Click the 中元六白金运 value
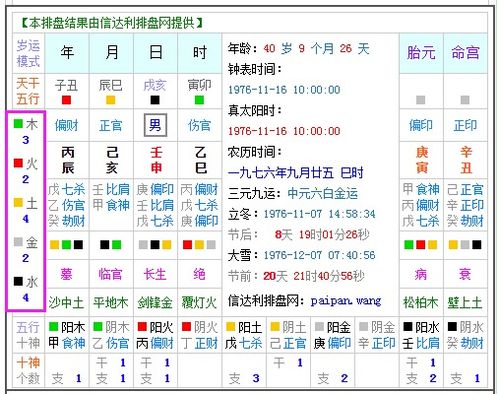 click(x=323, y=194)
